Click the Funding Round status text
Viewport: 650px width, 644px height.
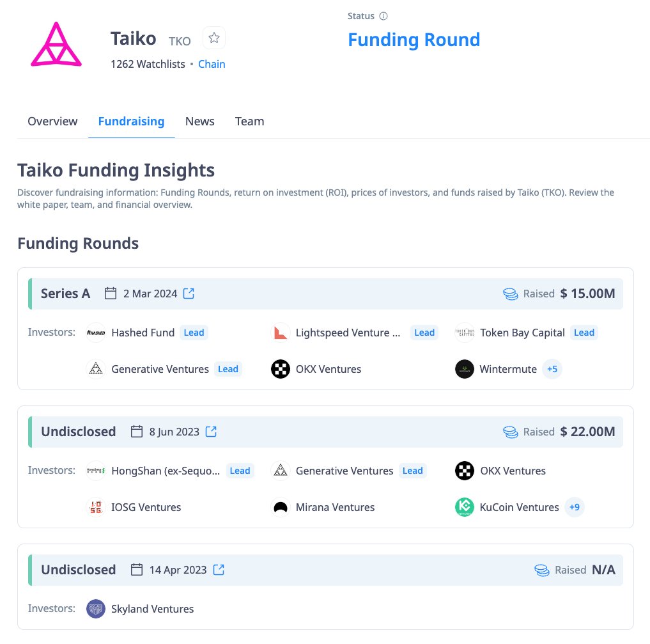coord(414,40)
